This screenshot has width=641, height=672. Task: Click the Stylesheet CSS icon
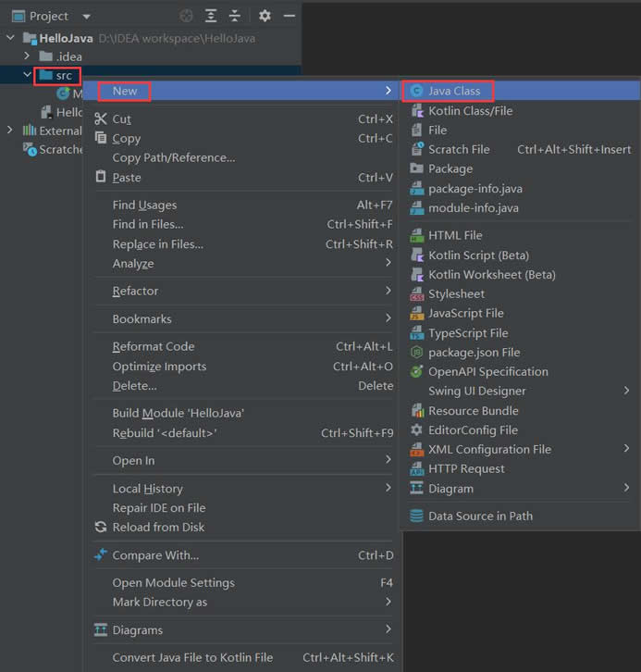point(416,294)
